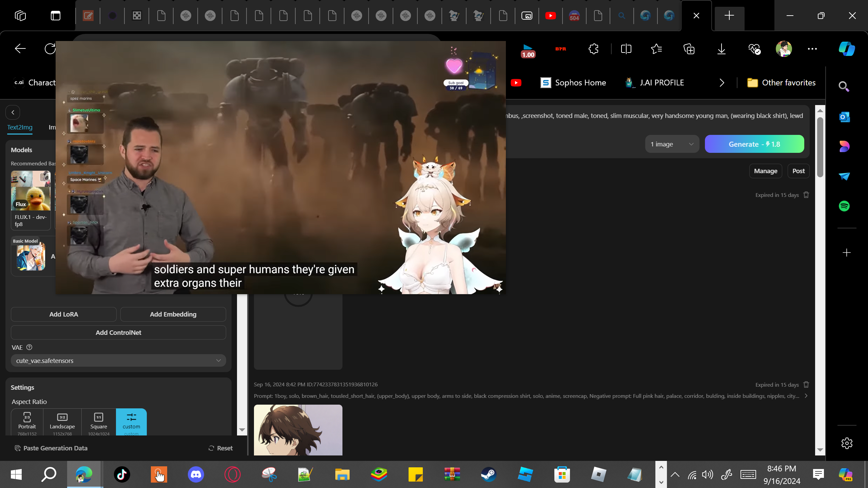Open the 1 image count dropdown
The width and height of the screenshot is (868, 488).
tap(672, 144)
